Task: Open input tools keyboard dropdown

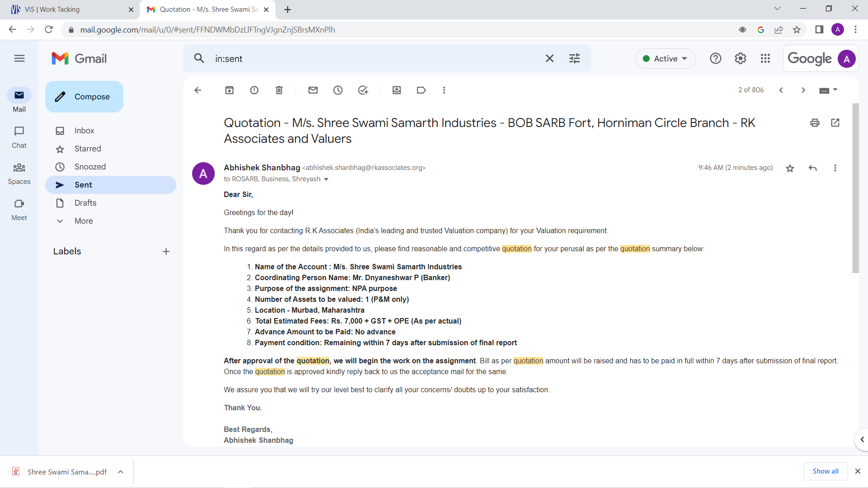Action: point(829,90)
